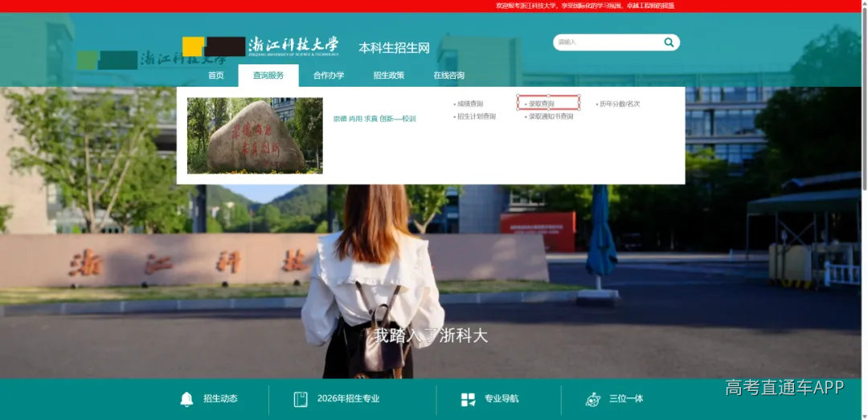Click the 本科生招生网 site title
Image resolution: width=868 pixels, height=420 pixels.
click(x=394, y=47)
